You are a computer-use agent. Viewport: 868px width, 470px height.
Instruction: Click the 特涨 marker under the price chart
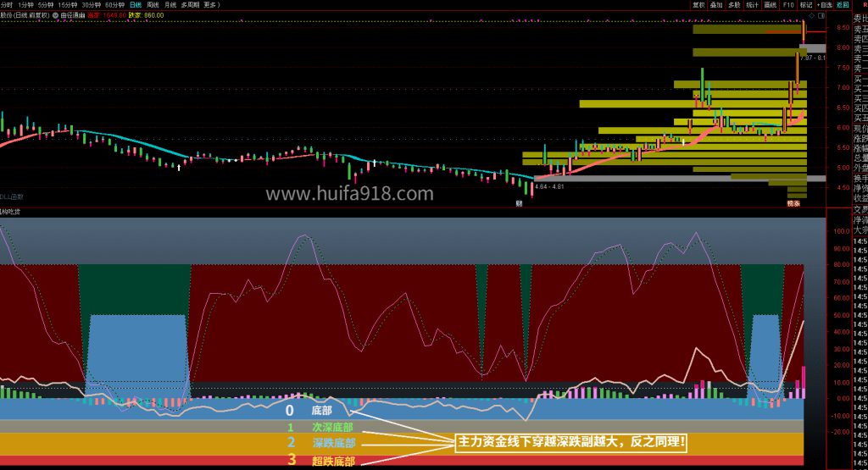click(x=794, y=204)
